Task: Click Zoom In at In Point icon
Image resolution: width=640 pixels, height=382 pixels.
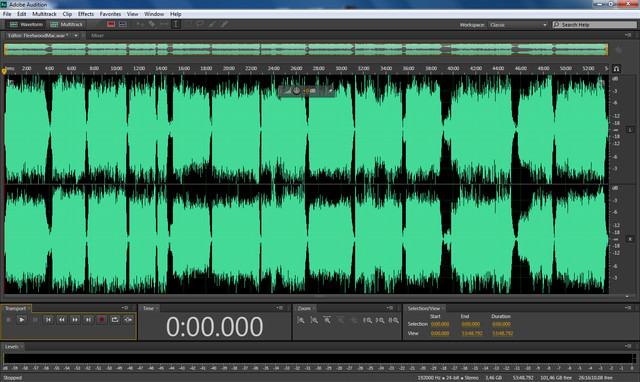Action: 367,320
